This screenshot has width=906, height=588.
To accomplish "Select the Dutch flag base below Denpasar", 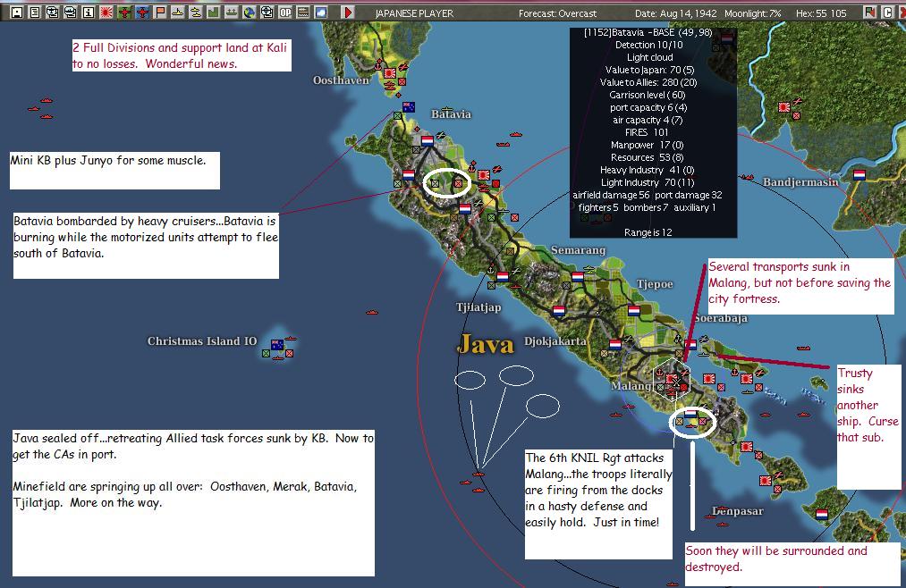I will tap(822, 514).
